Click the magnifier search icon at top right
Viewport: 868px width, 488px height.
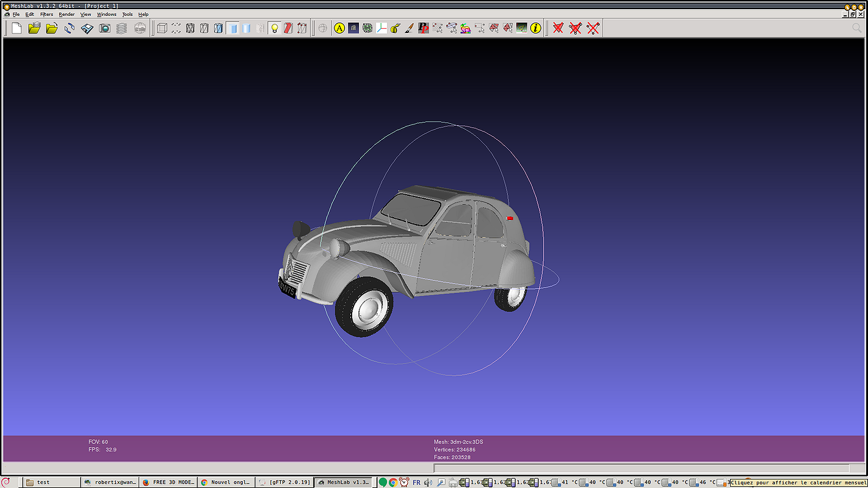click(857, 28)
